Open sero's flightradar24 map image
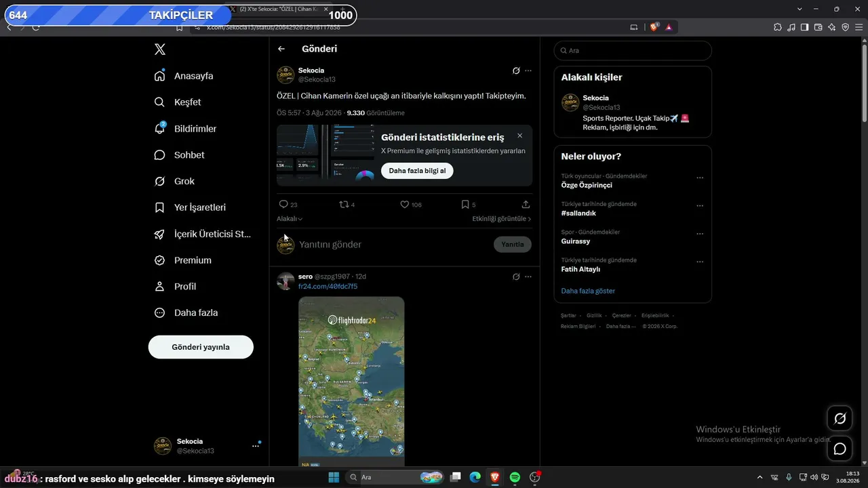This screenshot has width=868, height=488. [x=351, y=382]
